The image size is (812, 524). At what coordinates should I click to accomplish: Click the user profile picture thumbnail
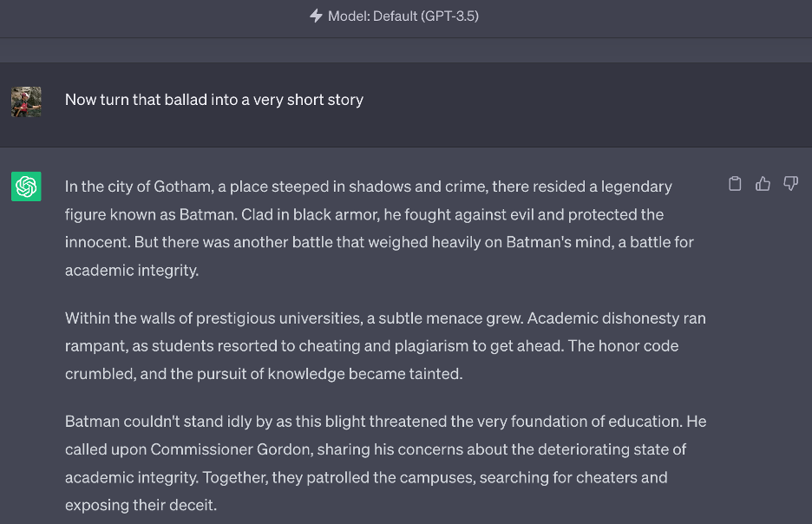tap(26, 102)
